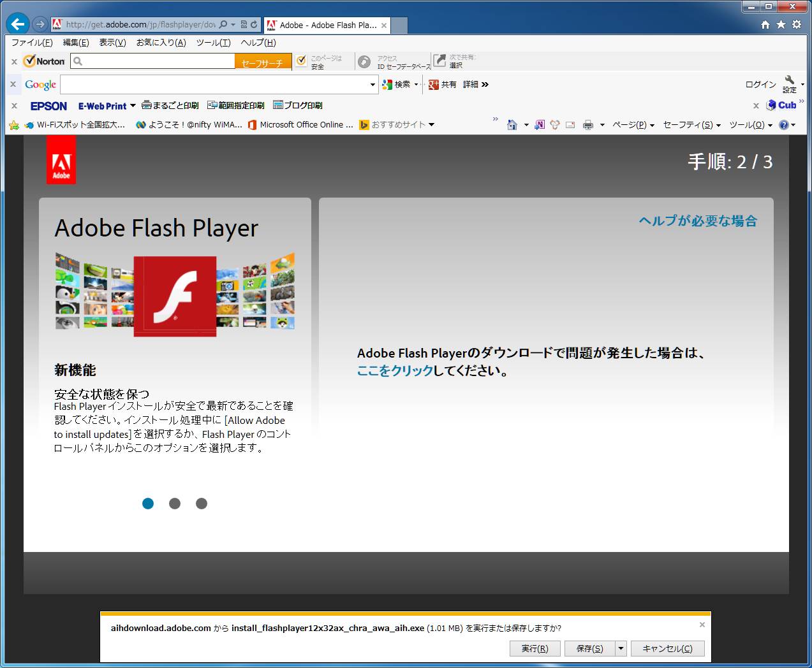Click into the Norton search field
Screen dimensions: 812x668
point(153,61)
